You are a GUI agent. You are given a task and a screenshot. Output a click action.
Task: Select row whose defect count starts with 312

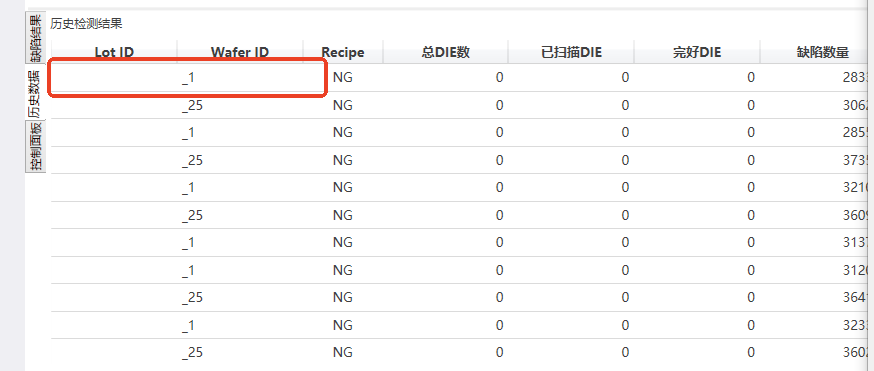[x=463, y=270]
